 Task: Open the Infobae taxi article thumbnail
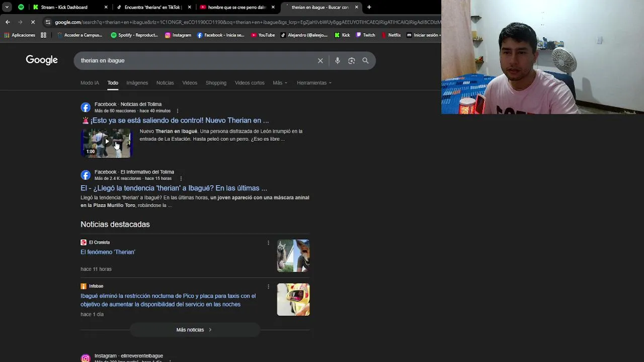[x=293, y=300]
